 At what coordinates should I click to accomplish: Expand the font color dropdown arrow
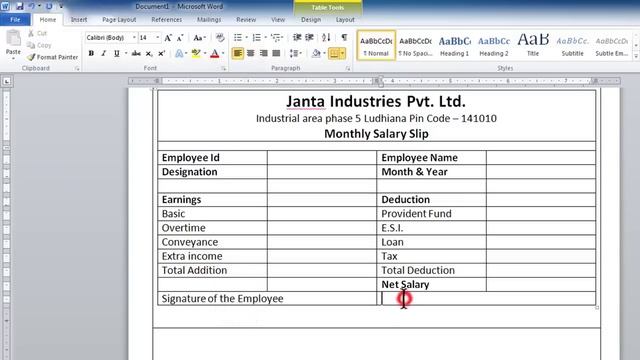[223, 53]
